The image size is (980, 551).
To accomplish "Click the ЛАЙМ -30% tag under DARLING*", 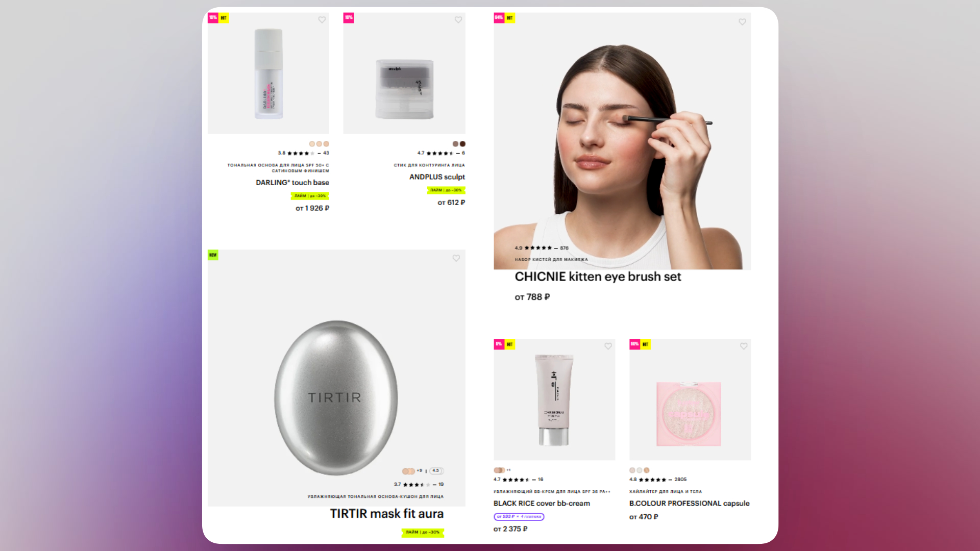I will (x=310, y=196).
